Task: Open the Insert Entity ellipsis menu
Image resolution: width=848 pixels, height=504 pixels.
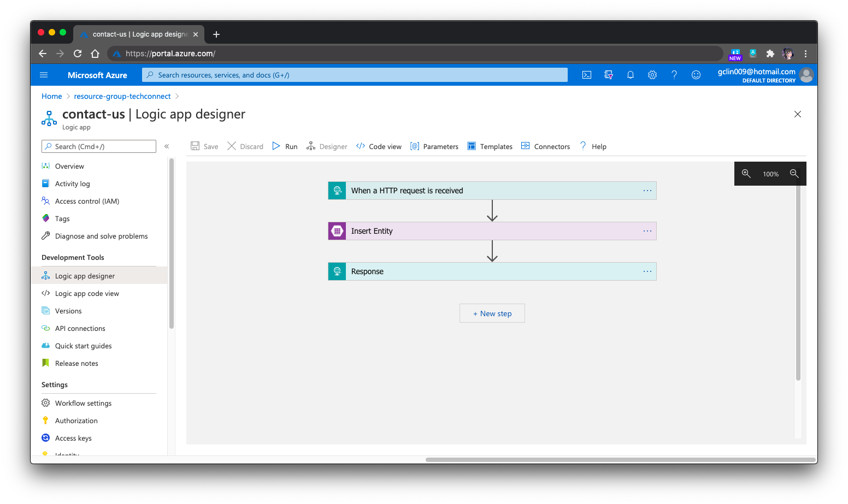Action: point(647,230)
